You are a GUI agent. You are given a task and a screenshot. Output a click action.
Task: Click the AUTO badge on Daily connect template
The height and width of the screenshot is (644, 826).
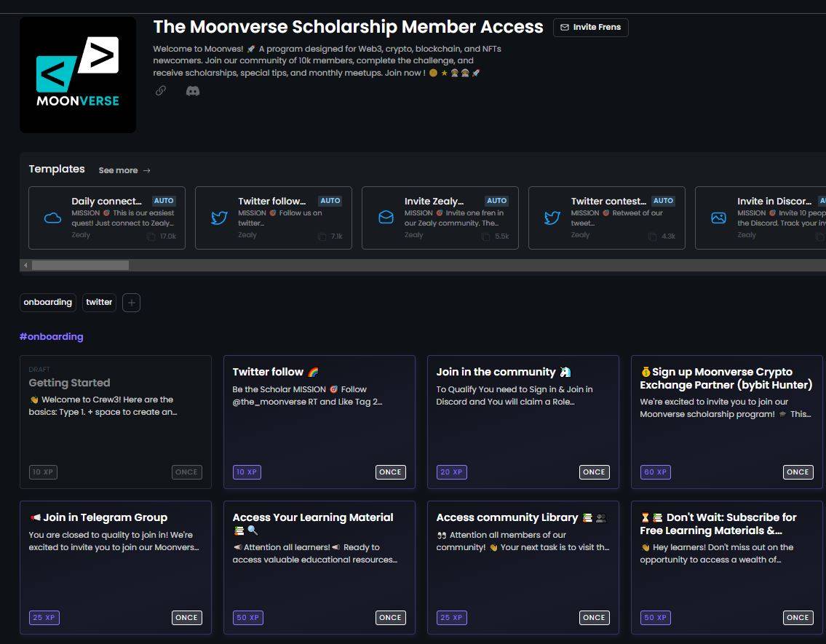coord(164,201)
